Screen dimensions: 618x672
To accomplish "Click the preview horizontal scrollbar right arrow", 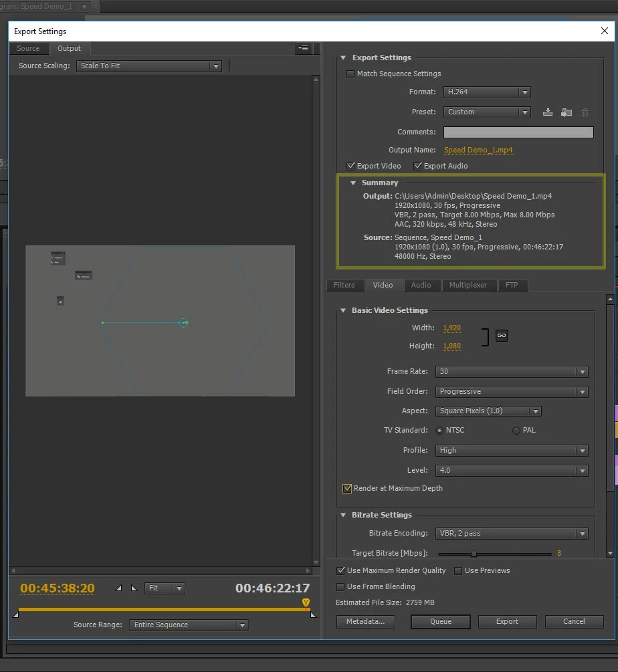I will coord(308,571).
